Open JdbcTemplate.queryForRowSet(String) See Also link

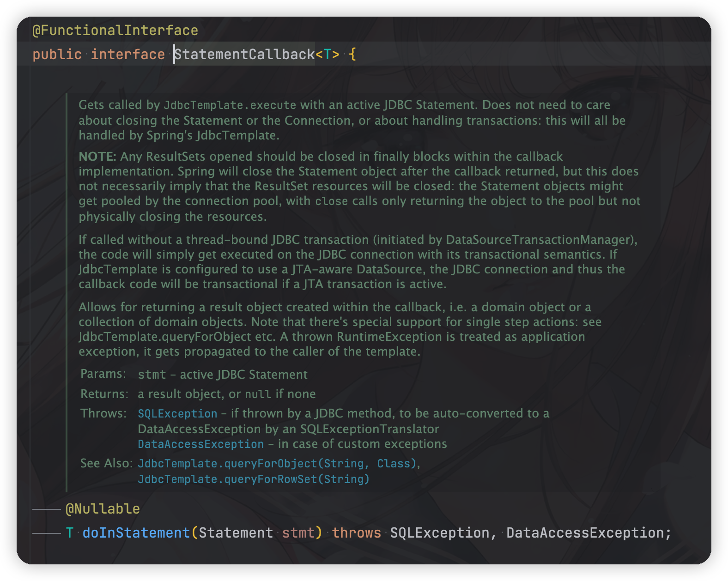[x=254, y=479]
